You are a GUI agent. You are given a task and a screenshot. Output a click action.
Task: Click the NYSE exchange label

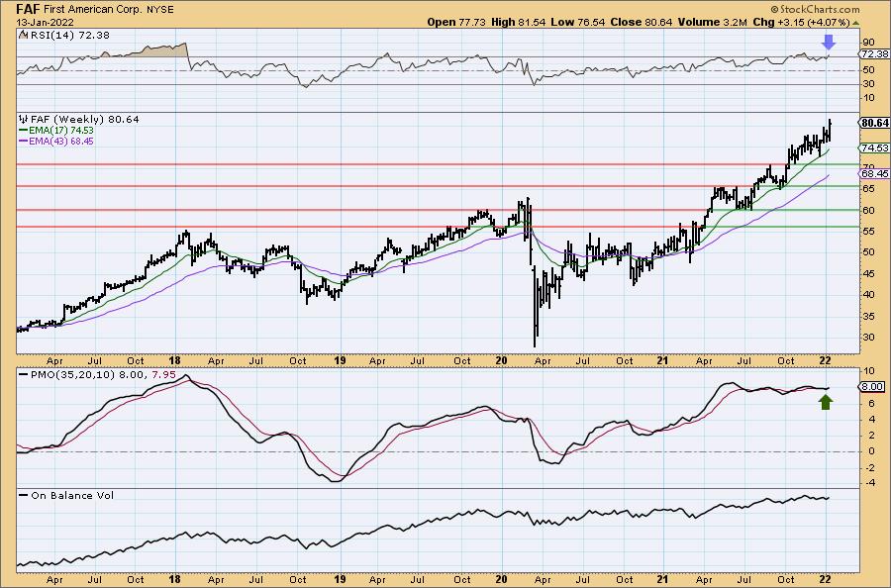[160, 10]
